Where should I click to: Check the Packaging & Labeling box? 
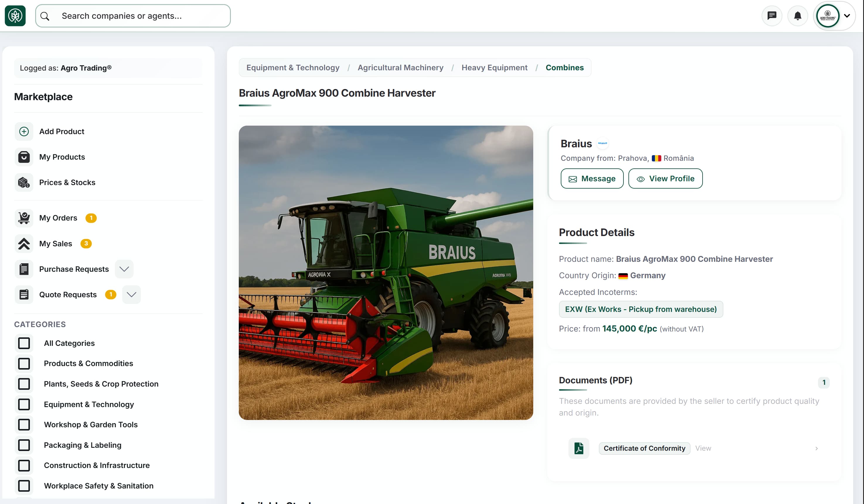[x=24, y=445]
